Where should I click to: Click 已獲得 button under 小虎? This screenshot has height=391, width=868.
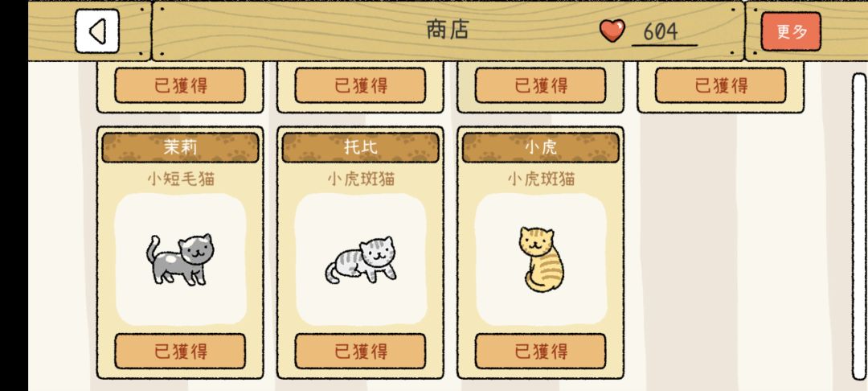541,351
